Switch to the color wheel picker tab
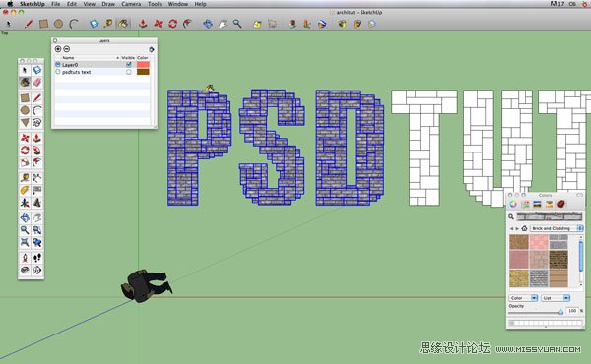This screenshot has width=591, height=364. pos(513,204)
